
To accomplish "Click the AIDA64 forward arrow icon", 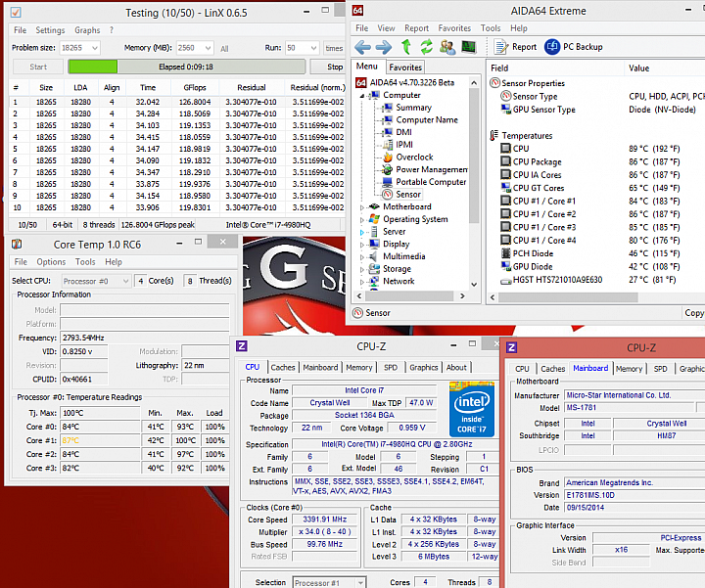I will tap(384, 47).
